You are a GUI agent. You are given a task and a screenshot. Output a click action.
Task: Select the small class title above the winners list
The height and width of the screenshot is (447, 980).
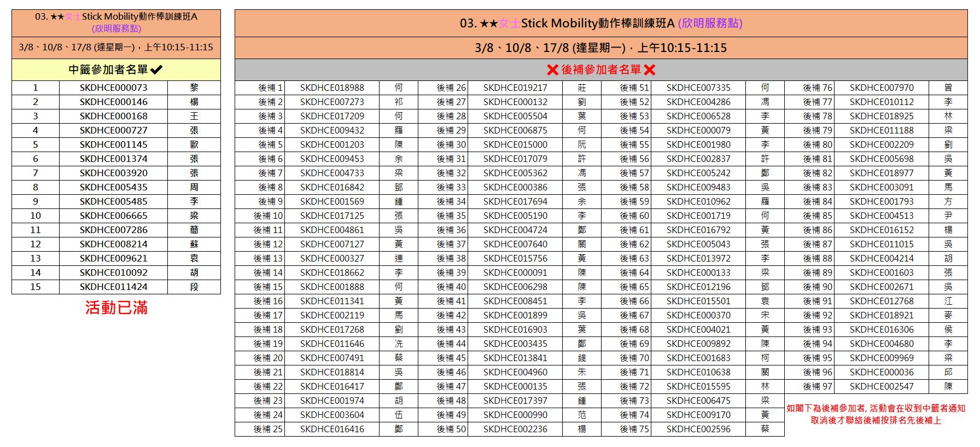coord(116,22)
